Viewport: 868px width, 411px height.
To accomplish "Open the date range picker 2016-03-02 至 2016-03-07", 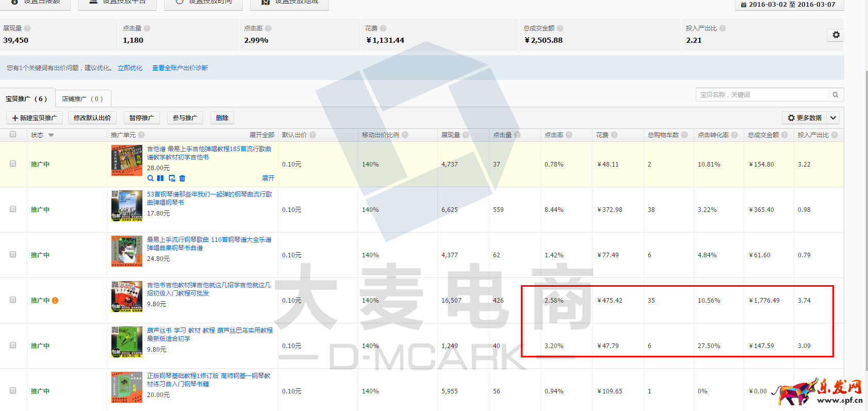I will 788,5.
